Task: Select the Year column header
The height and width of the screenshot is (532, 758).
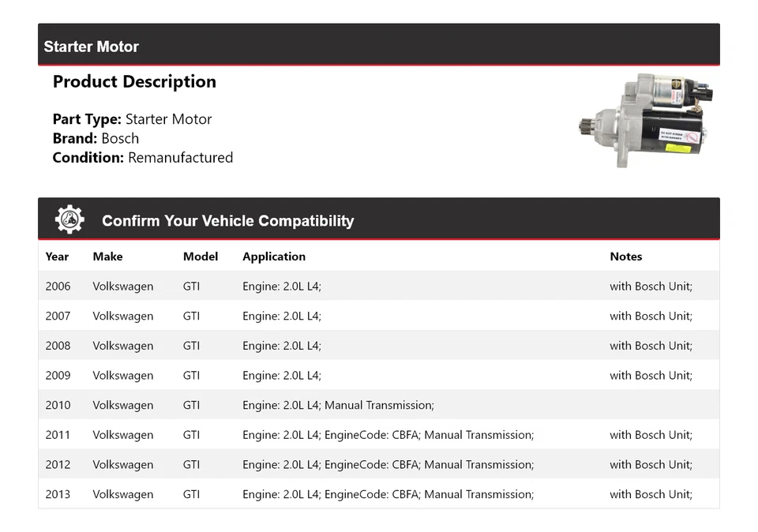Action: click(x=57, y=257)
